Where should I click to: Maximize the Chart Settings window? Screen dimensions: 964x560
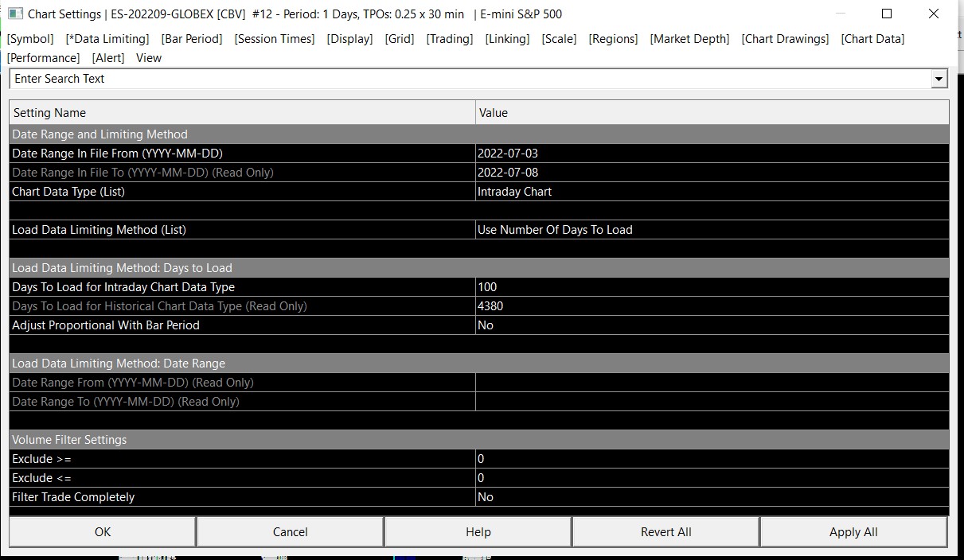887,14
